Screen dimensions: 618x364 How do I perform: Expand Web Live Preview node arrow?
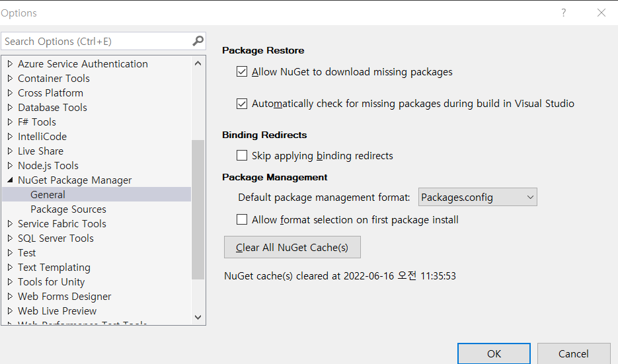(11, 310)
